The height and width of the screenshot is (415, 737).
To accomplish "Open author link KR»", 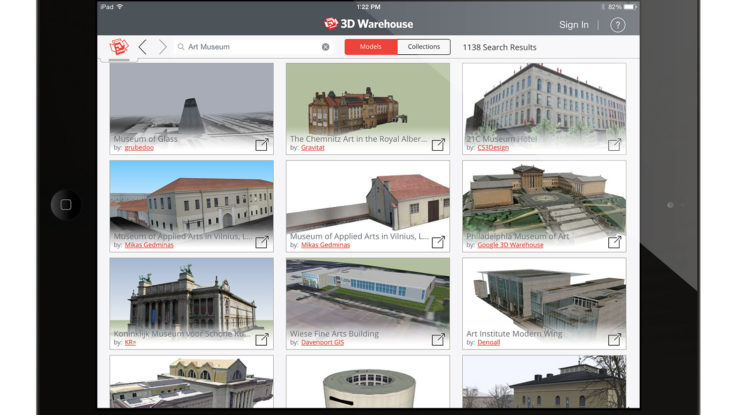I will pyautogui.click(x=130, y=342).
